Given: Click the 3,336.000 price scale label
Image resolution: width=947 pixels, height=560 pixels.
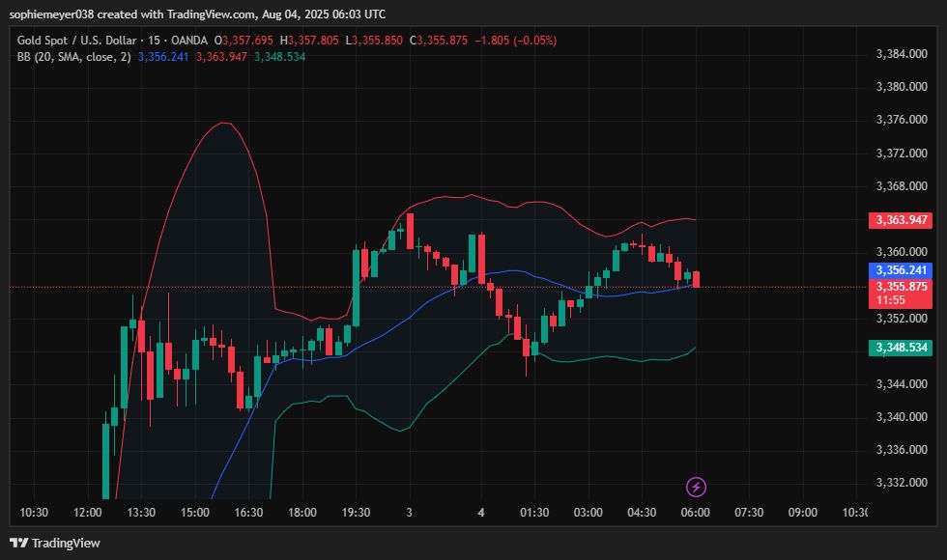Looking at the screenshot, I should [902, 450].
